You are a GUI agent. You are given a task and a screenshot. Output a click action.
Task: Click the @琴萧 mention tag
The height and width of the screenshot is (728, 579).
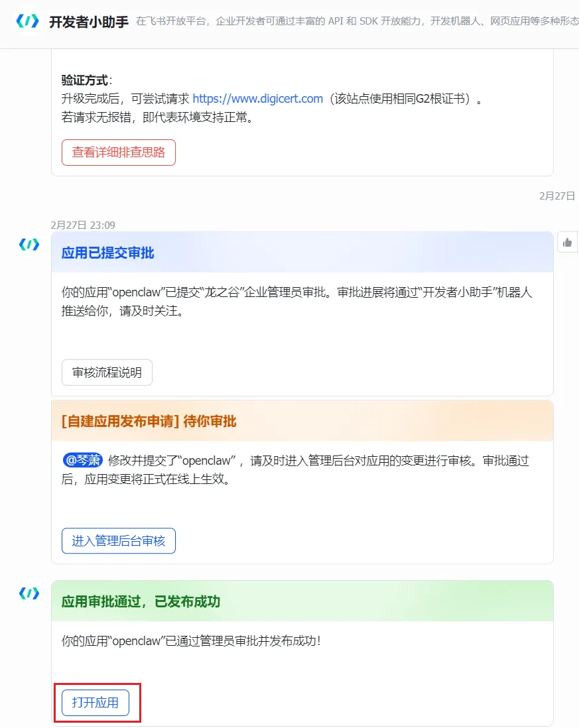click(83, 460)
